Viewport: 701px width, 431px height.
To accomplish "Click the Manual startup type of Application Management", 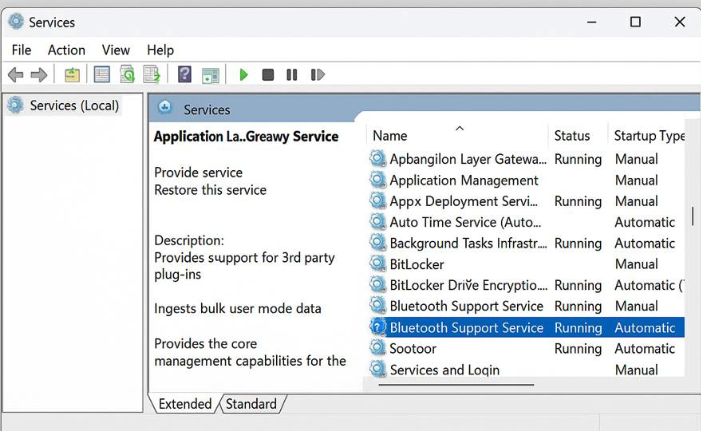I will (x=637, y=180).
